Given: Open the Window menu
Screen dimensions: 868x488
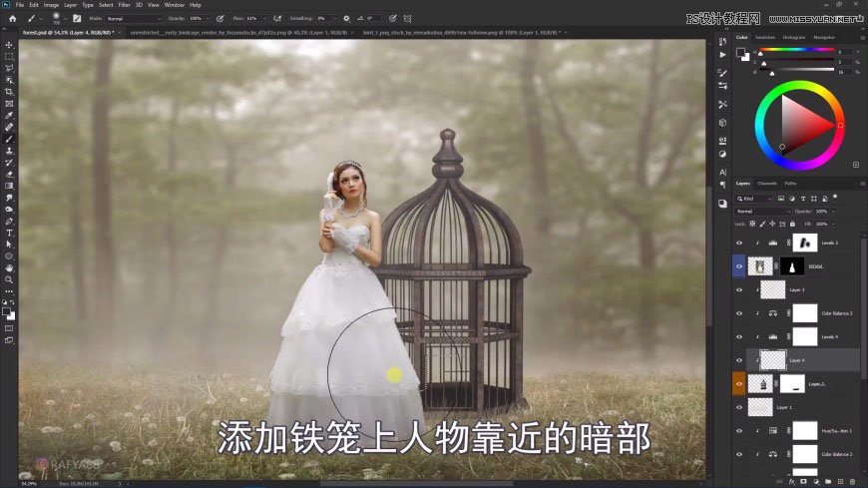Looking at the screenshot, I should tap(175, 5).
